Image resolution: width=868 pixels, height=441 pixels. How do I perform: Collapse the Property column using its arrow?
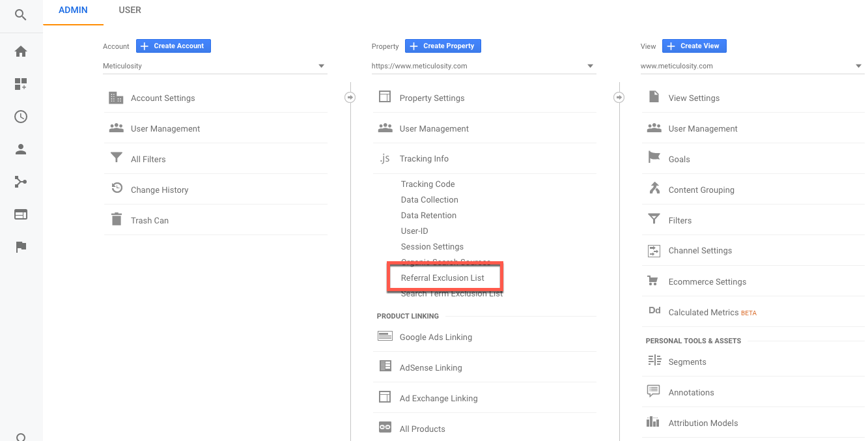[x=619, y=96]
